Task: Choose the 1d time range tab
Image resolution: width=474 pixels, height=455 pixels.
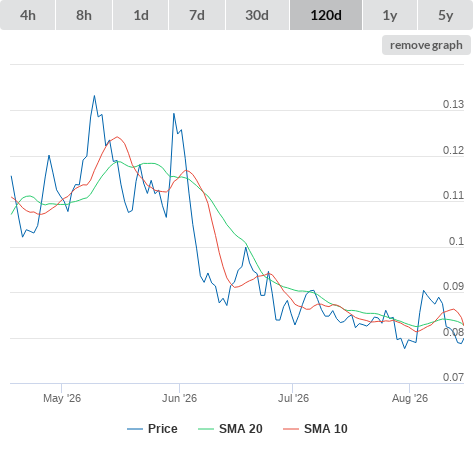Action: [x=141, y=15]
